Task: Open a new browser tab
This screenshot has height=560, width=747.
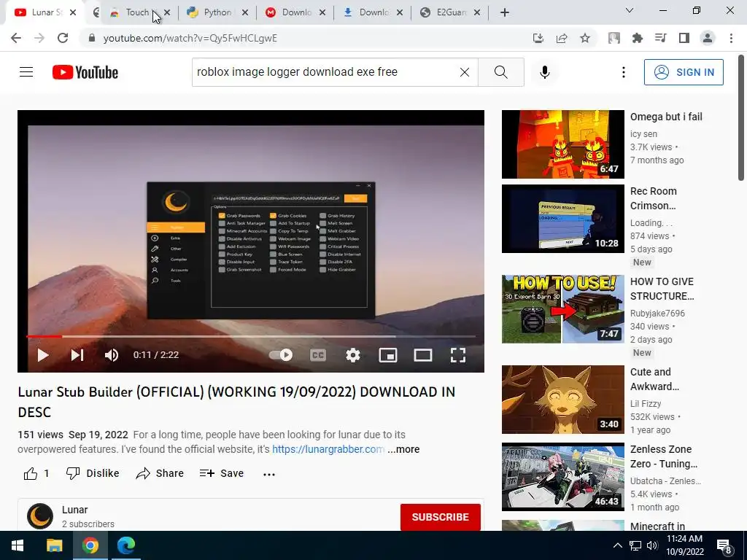Action: (505, 12)
